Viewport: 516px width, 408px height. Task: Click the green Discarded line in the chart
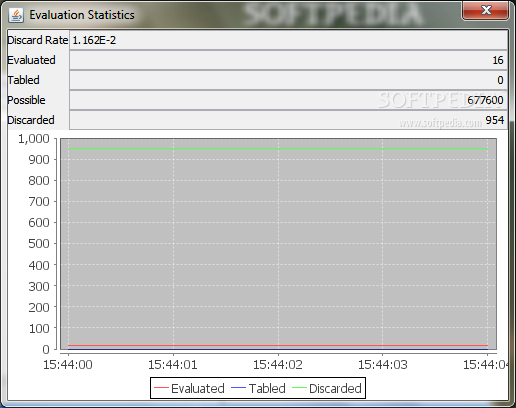click(278, 148)
